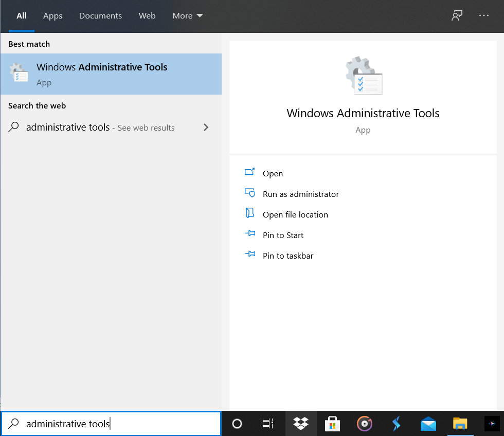Click the Cortana button on the taskbar
Viewport: 504px width, 436px height.
237,423
